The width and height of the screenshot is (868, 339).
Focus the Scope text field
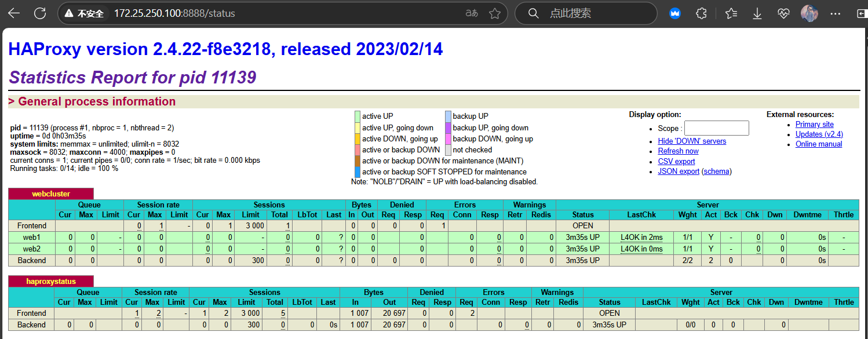(717, 128)
